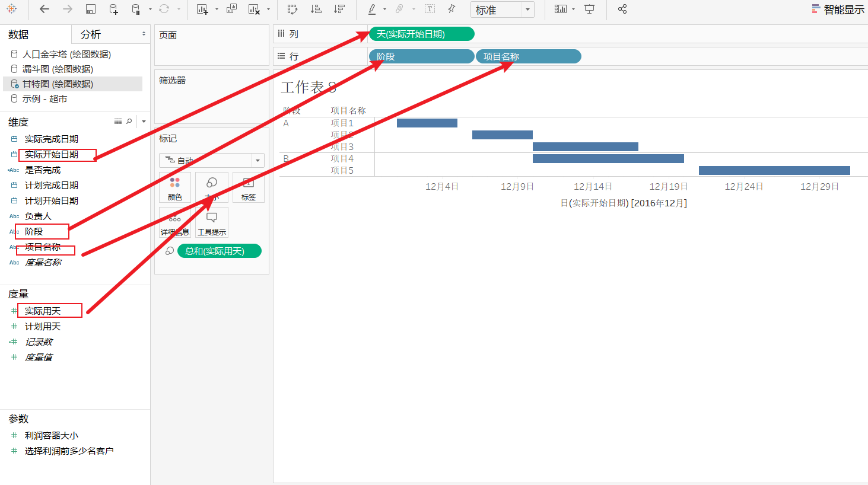Click the 项目名称 pill on Rows shelf
Image resolution: width=868 pixels, height=485 pixels.
coord(528,56)
